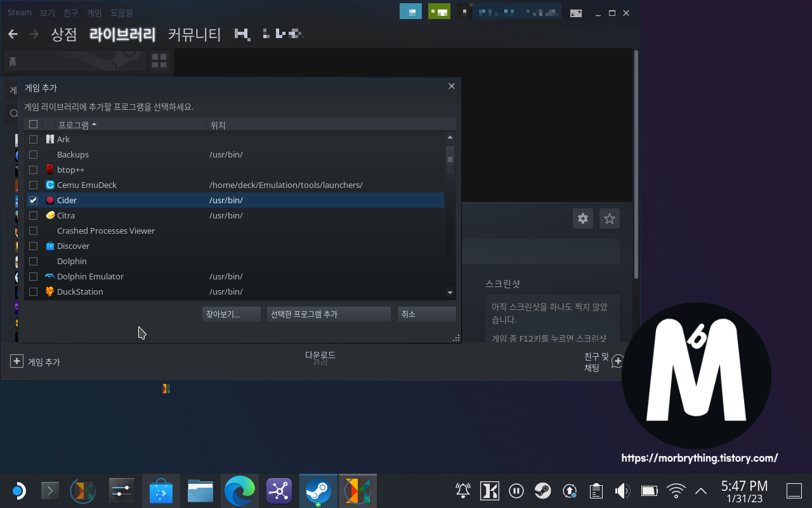
Task: Click the Cemu EmuDeck icon
Action: (50, 185)
